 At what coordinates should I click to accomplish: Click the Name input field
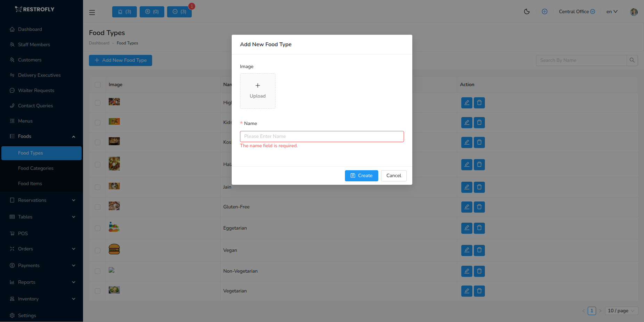[x=322, y=136]
